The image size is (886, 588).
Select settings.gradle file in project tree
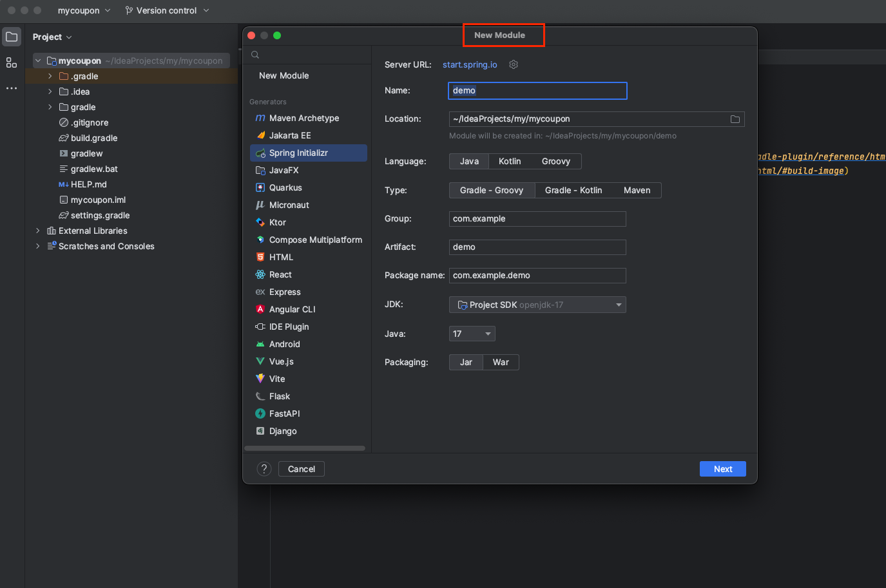[x=100, y=215]
